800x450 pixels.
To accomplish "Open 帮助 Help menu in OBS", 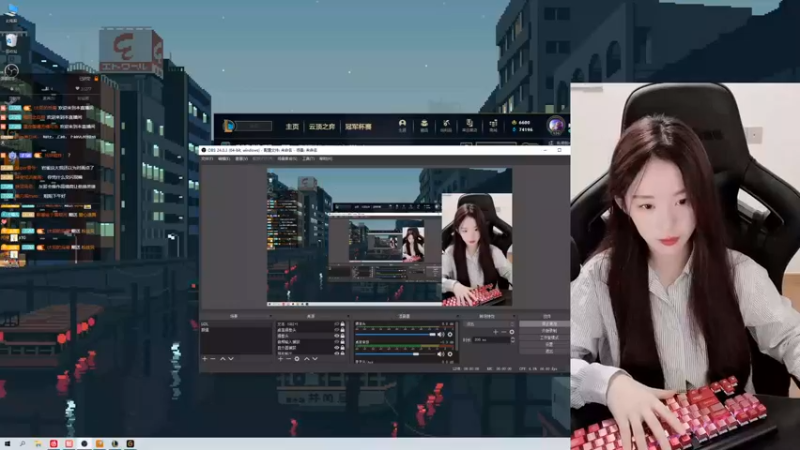I will point(326,159).
